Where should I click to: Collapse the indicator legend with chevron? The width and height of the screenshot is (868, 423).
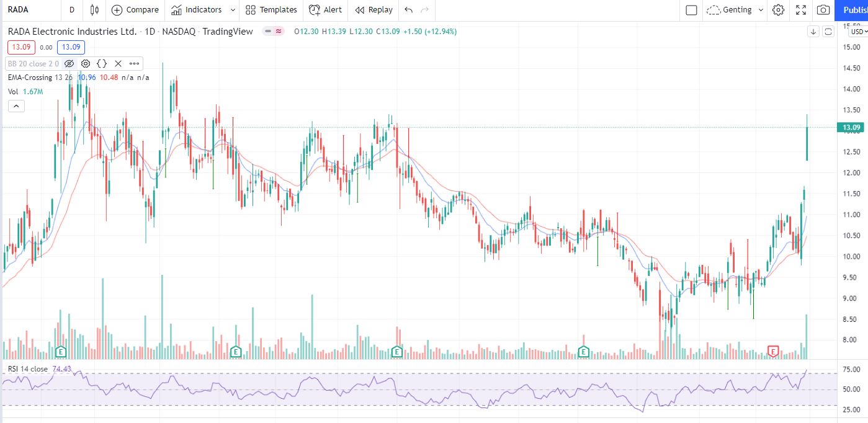tap(16, 106)
